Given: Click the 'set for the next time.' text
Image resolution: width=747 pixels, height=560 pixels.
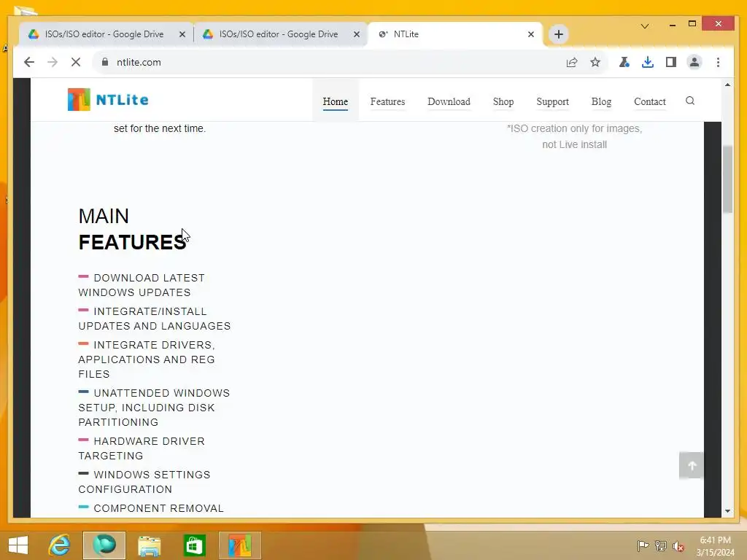Looking at the screenshot, I should pos(160,128).
